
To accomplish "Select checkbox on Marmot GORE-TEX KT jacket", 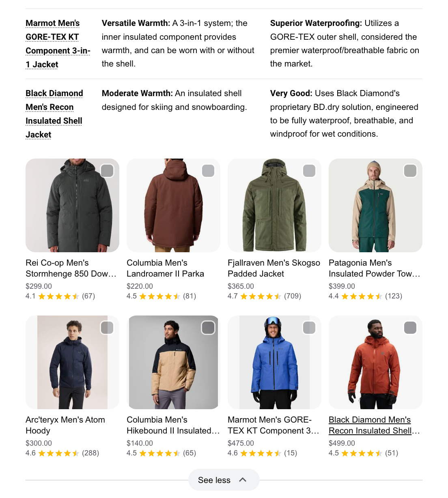I will [309, 328].
